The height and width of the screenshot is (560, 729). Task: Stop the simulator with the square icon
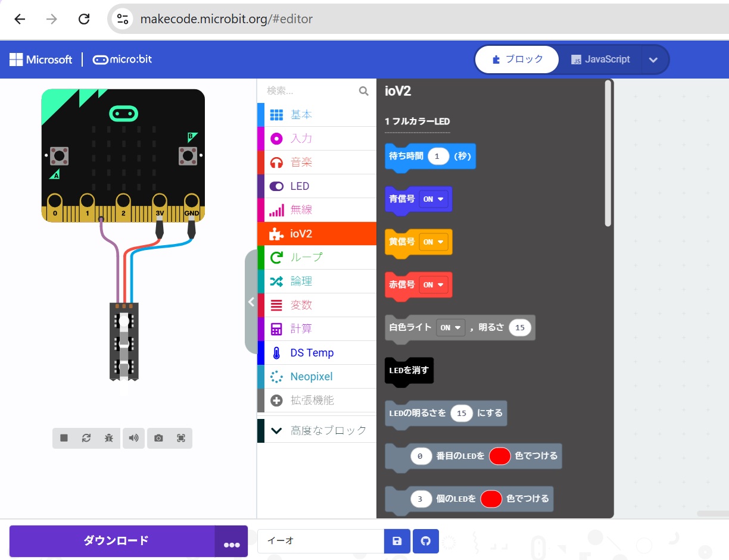click(64, 438)
